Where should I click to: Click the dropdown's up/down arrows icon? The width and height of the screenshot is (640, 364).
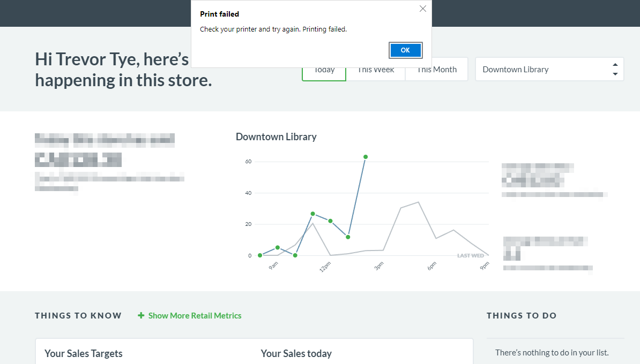click(615, 69)
